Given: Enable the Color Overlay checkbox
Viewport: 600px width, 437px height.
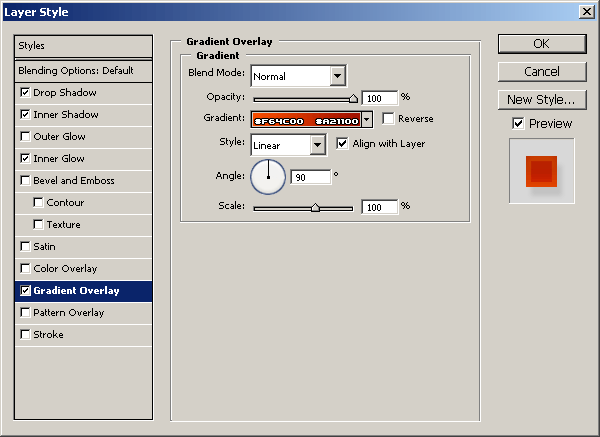Looking at the screenshot, I should 25,269.
